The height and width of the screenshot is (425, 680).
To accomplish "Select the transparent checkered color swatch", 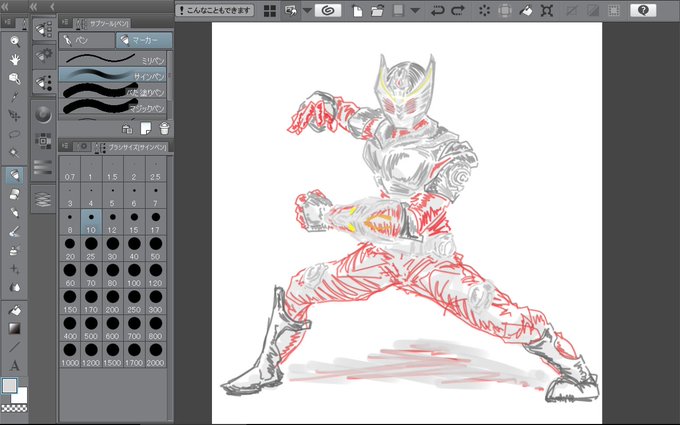I will pyautogui.click(x=14, y=408).
